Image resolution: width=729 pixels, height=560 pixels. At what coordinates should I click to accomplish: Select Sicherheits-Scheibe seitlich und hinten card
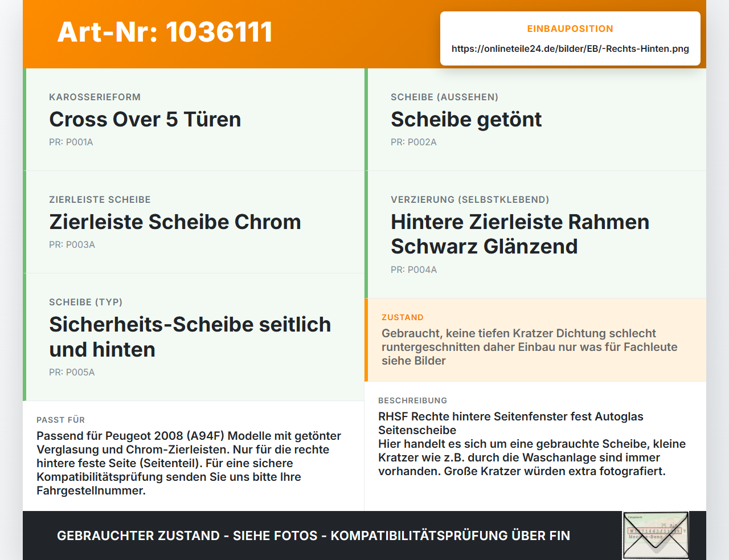(x=194, y=337)
